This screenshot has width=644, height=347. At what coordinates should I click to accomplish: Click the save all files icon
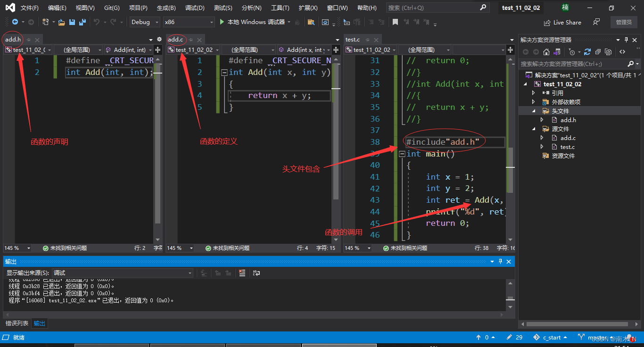coord(83,22)
